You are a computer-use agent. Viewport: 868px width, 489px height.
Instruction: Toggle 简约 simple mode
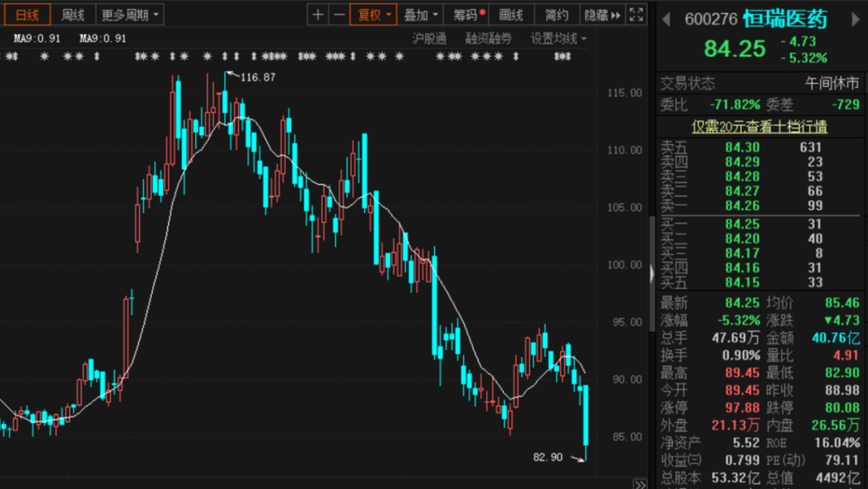tap(556, 14)
